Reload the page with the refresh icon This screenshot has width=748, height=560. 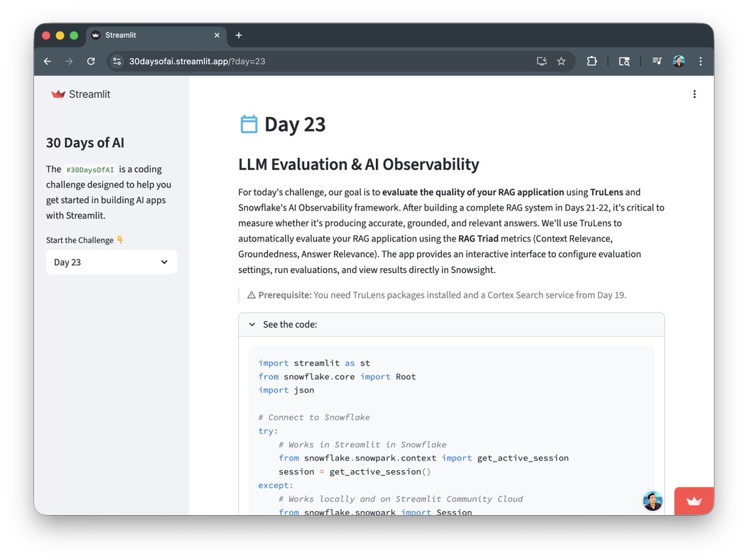point(91,61)
